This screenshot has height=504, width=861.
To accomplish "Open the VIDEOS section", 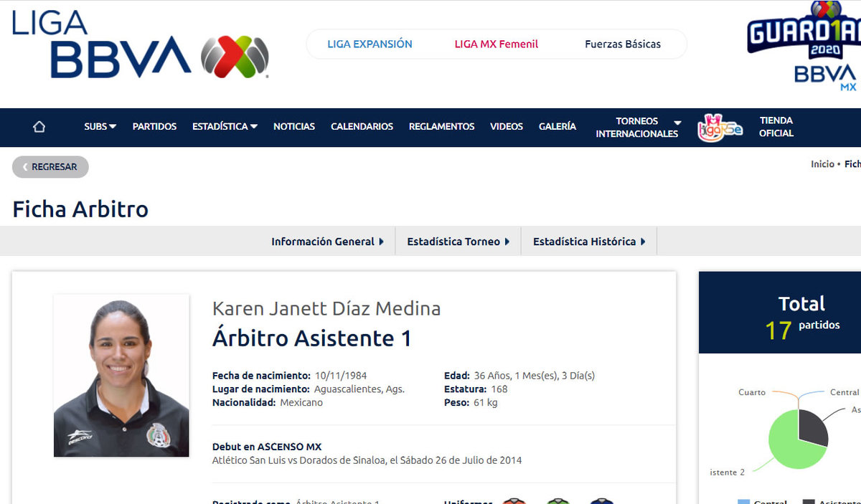I will click(x=507, y=127).
